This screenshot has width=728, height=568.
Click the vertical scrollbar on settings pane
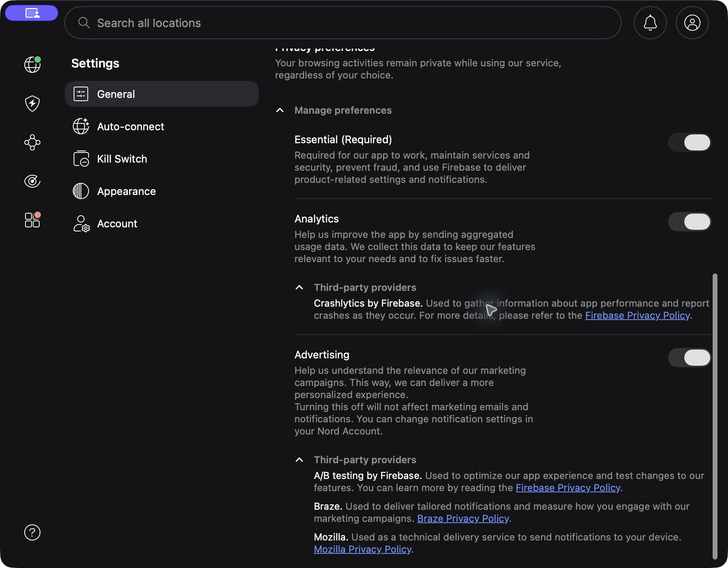pos(715,417)
